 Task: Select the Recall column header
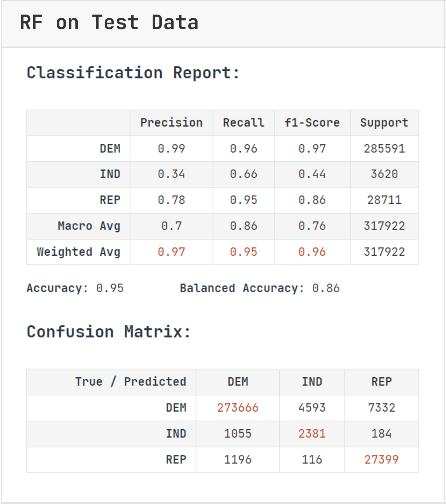pyautogui.click(x=243, y=123)
